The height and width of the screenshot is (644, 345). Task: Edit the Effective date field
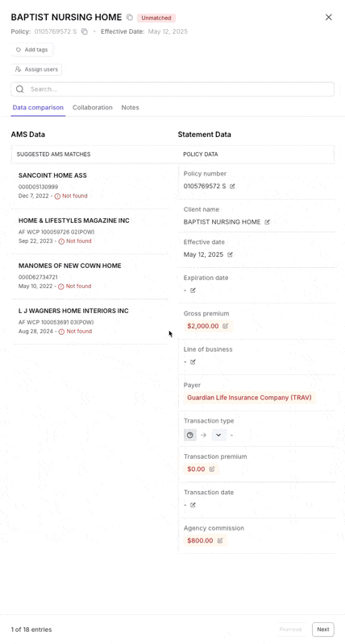pos(230,254)
